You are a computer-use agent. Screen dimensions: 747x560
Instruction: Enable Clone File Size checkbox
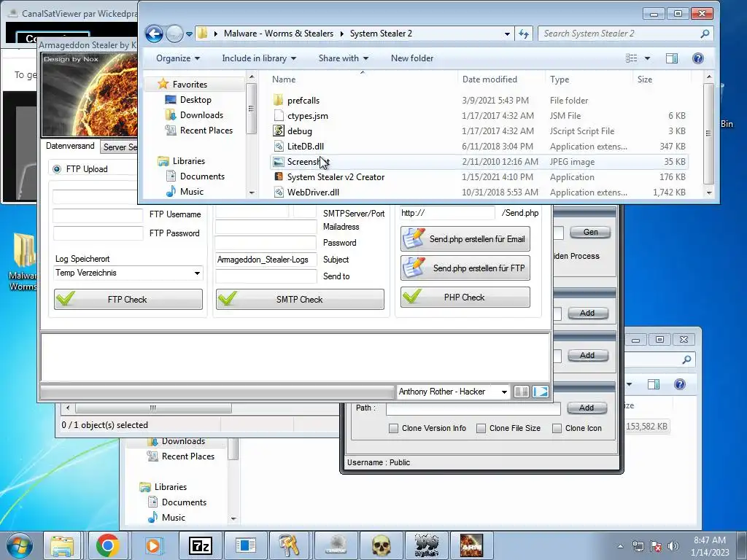(481, 428)
